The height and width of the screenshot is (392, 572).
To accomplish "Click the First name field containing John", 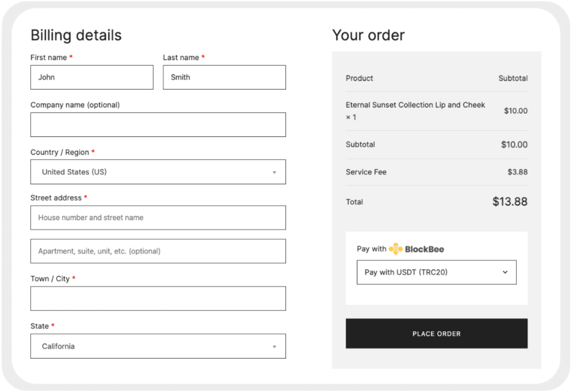I will click(92, 77).
